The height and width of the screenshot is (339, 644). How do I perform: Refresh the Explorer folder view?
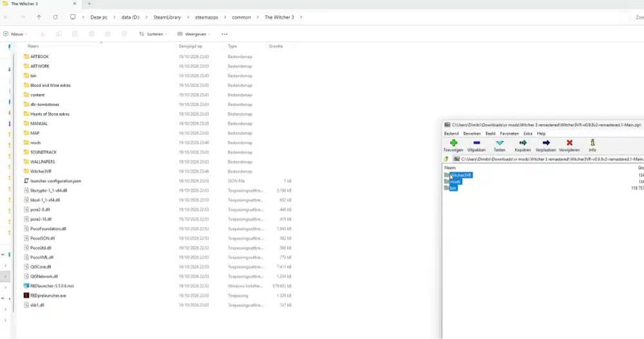[55, 17]
